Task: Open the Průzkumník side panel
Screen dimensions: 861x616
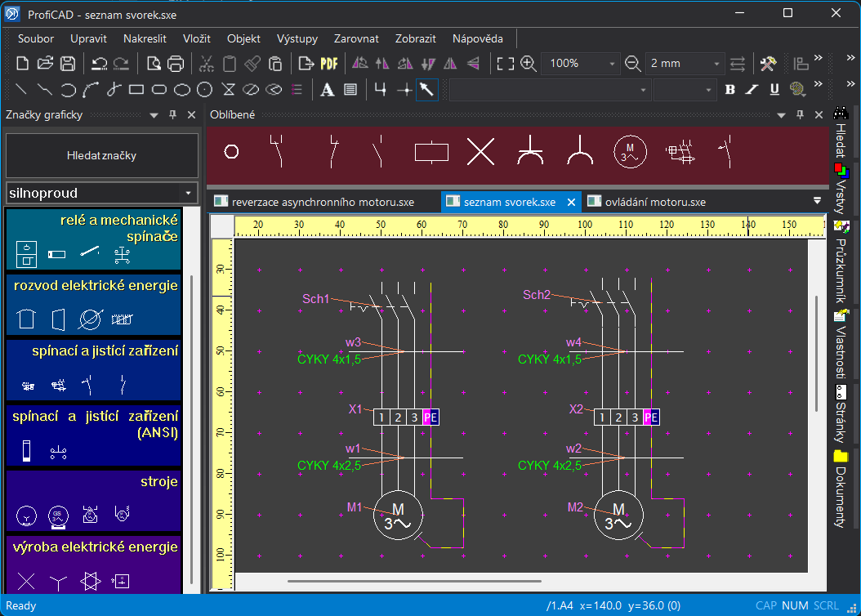Action: click(x=841, y=262)
